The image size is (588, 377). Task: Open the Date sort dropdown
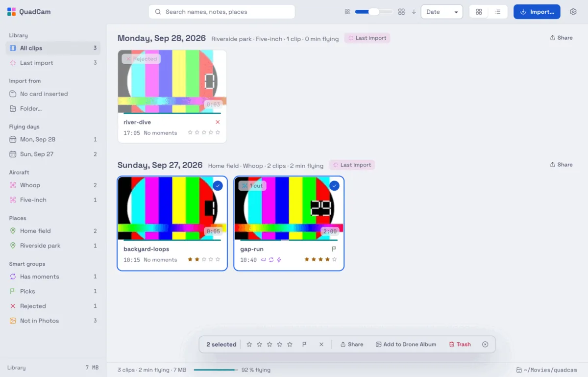[441, 12]
